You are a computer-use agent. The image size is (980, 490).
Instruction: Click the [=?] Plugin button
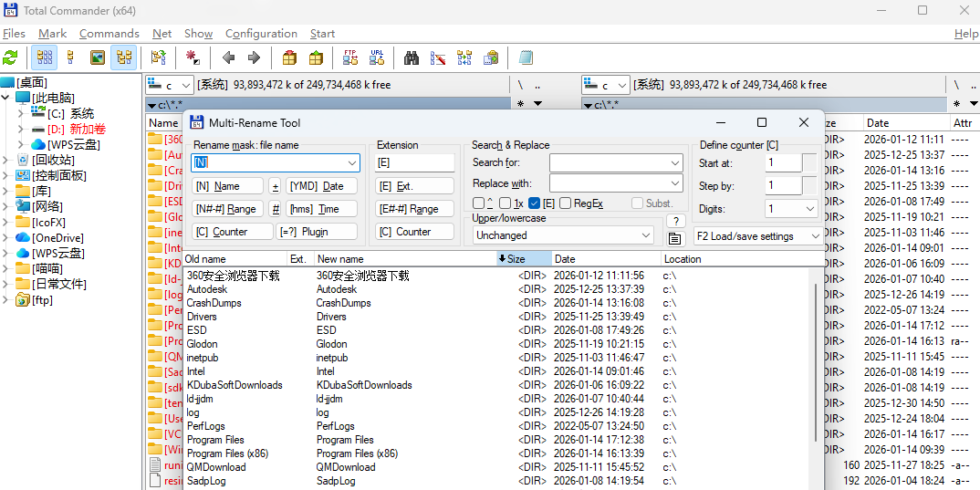click(x=317, y=232)
